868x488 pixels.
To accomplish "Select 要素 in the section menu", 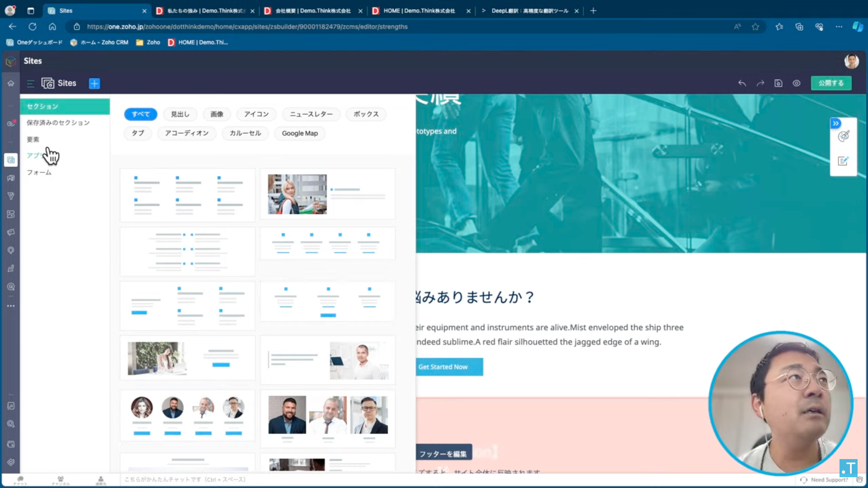I will pyautogui.click(x=33, y=140).
